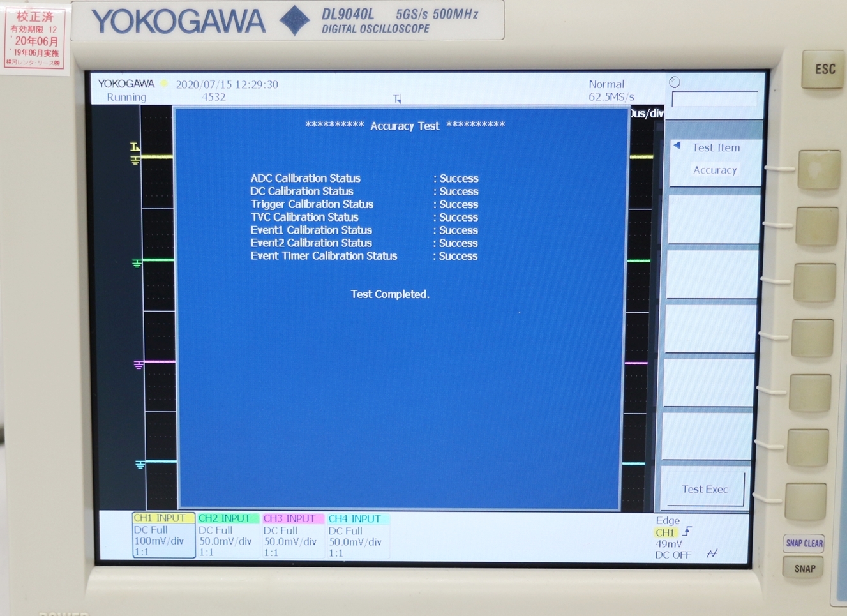Click the CH2 50.0mV/div value

point(225,541)
